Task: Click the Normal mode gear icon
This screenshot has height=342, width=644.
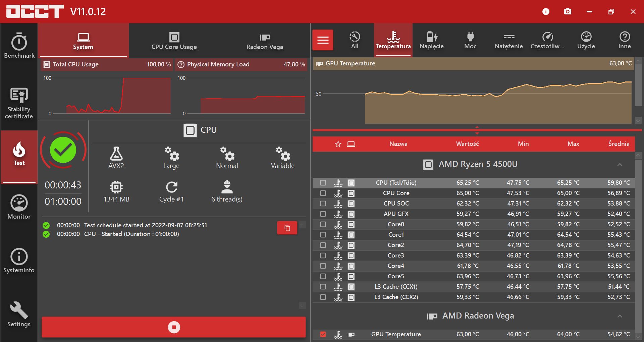Action: (227, 154)
